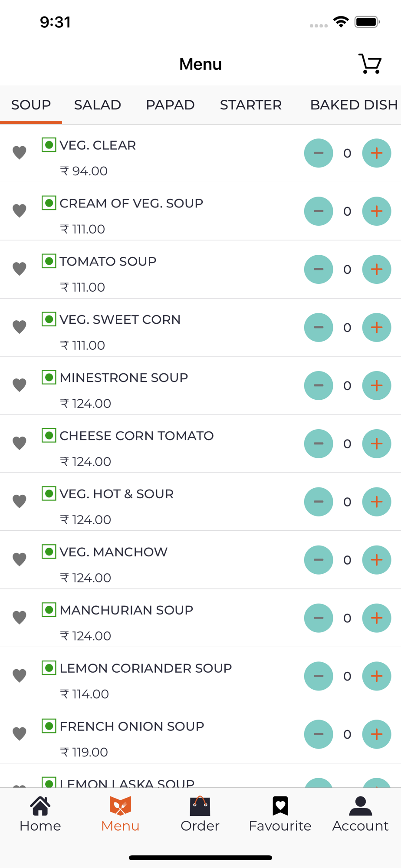Screen dimensions: 401x868
Task: Add one Cheese Corn Tomato with plus
Action: [x=377, y=444]
